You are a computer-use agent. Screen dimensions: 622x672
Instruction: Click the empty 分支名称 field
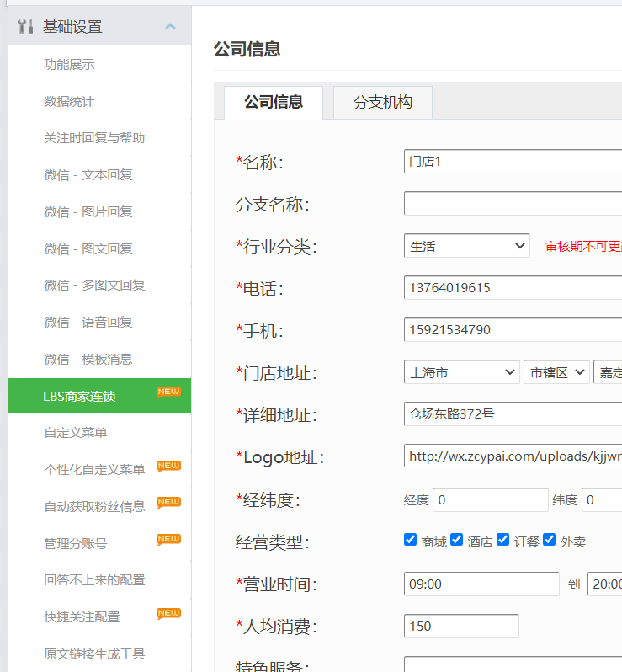coord(513,204)
